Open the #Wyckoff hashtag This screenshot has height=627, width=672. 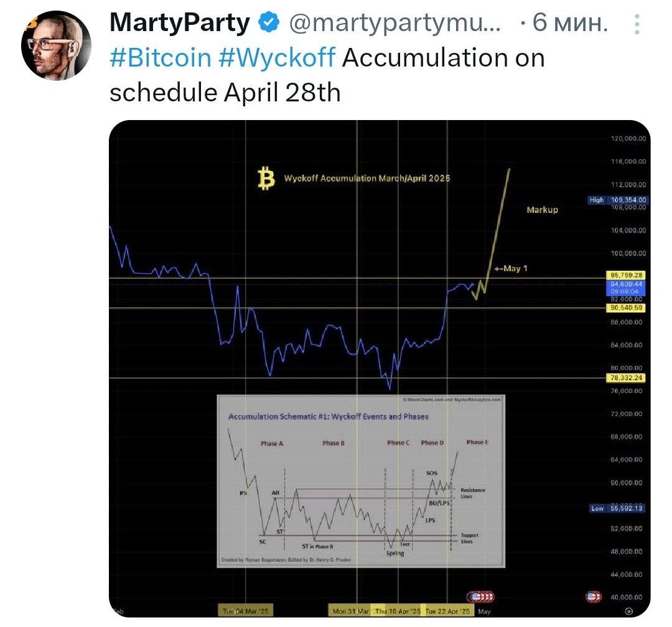click(277, 57)
